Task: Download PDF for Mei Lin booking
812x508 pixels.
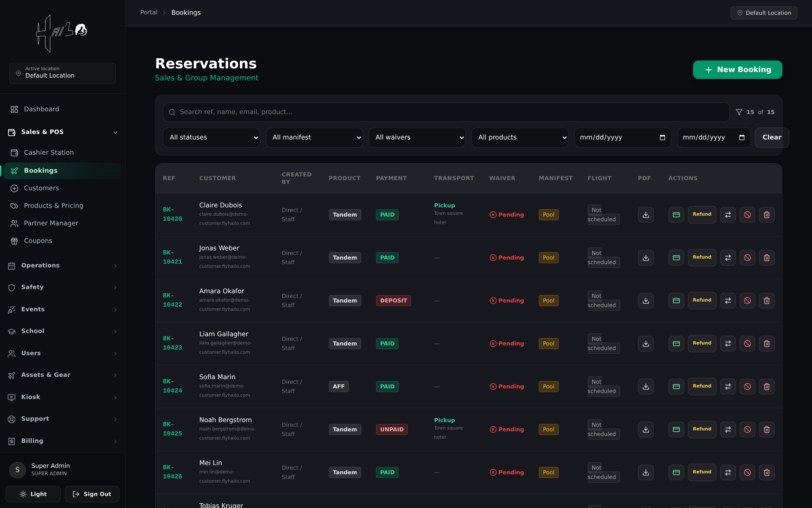Action: click(646, 472)
